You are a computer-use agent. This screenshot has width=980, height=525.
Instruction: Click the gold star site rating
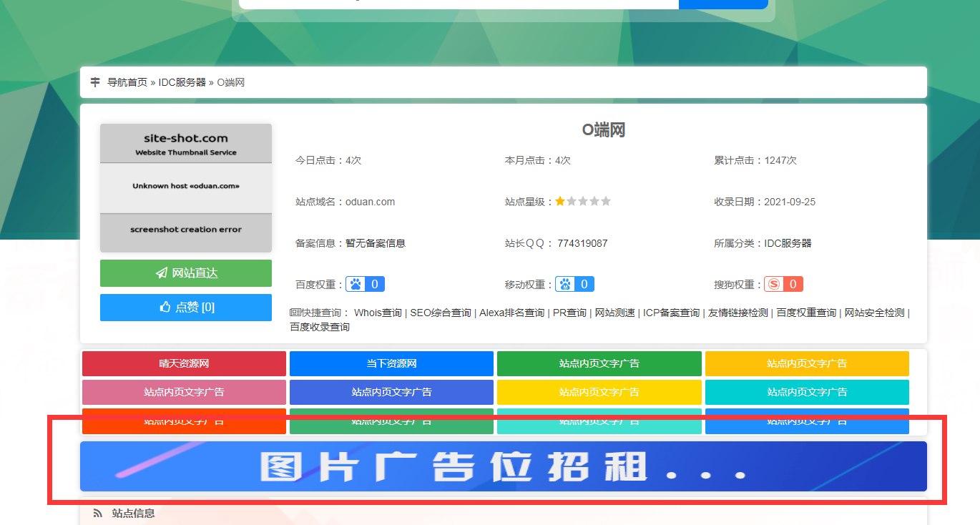[x=560, y=202]
